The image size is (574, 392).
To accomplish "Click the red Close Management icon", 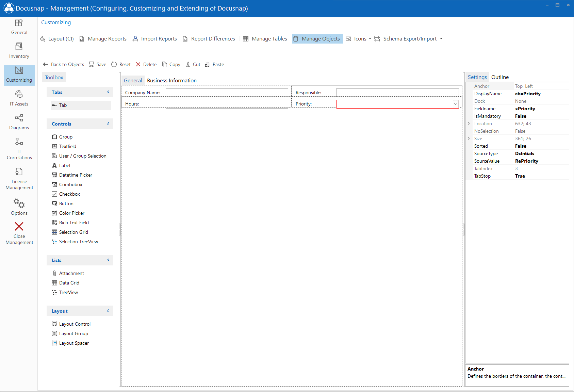I will (19, 227).
